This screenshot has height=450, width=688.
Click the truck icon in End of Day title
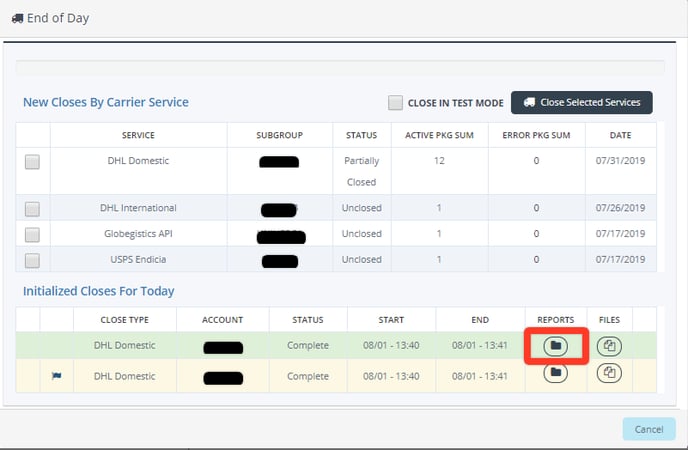point(17,18)
